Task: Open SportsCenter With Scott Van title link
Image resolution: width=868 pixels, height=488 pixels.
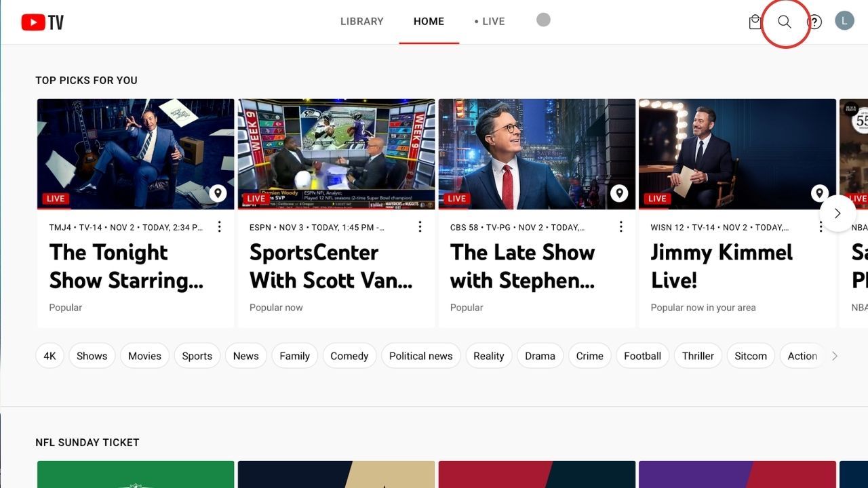Action: [332, 266]
